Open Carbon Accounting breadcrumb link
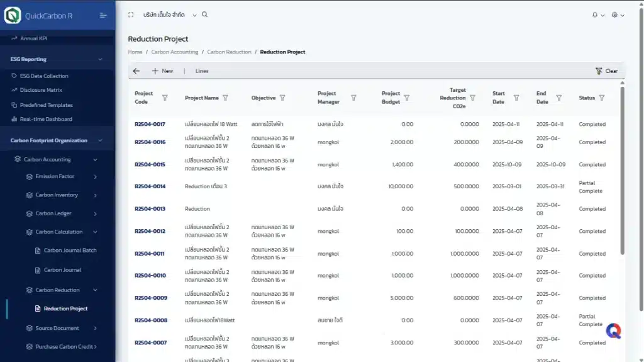 click(x=175, y=52)
